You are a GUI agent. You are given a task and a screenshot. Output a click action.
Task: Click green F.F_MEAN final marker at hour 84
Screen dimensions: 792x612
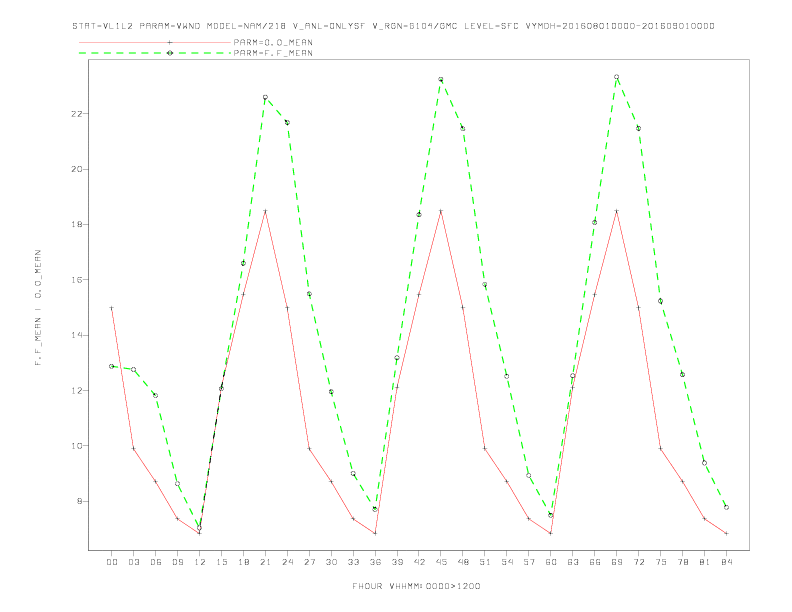pyautogui.click(x=727, y=507)
